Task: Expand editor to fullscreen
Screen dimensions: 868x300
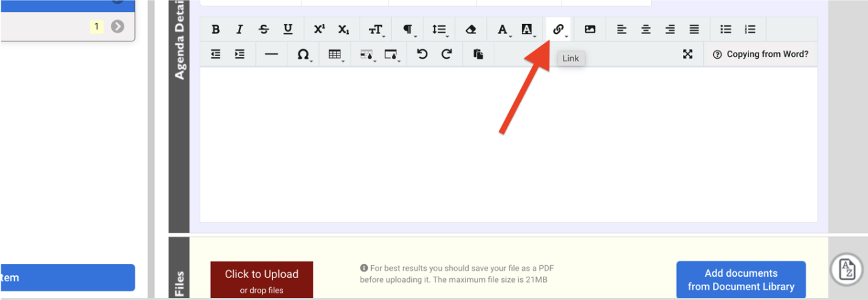Action: tap(688, 55)
